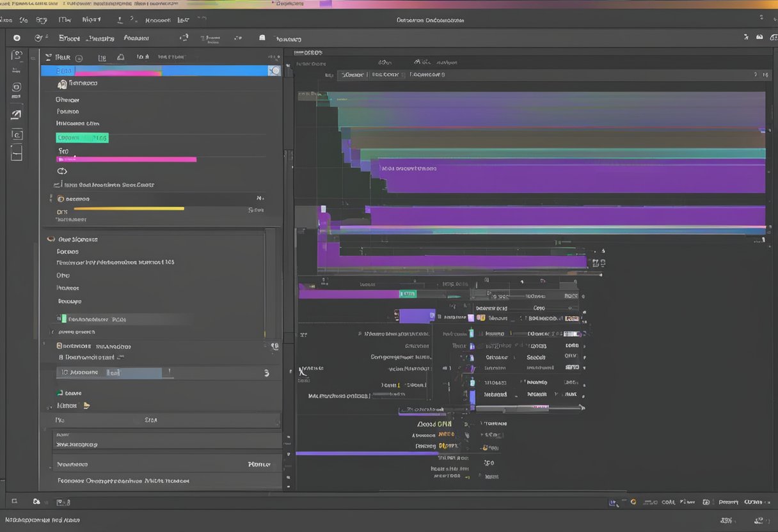778x532 pixels.
Task: Select the topmost profiler icon in left sidebar
Action: (17, 56)
